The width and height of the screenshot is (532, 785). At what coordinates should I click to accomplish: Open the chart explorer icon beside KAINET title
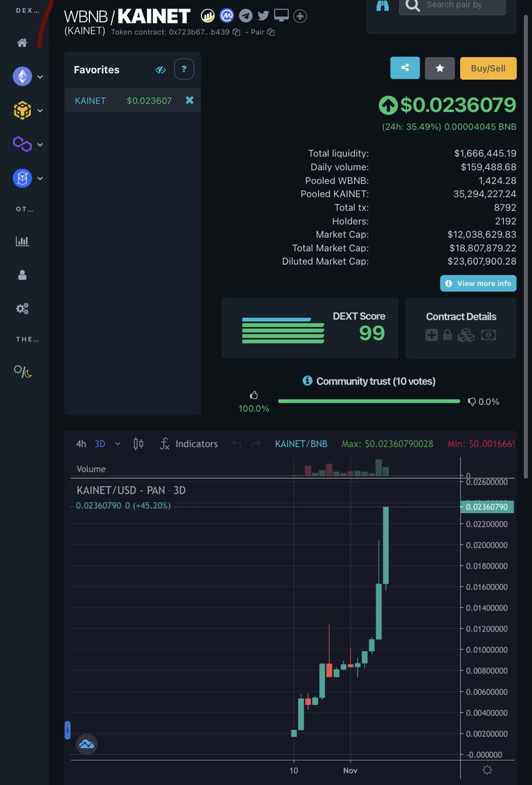(x=208, y=16)
